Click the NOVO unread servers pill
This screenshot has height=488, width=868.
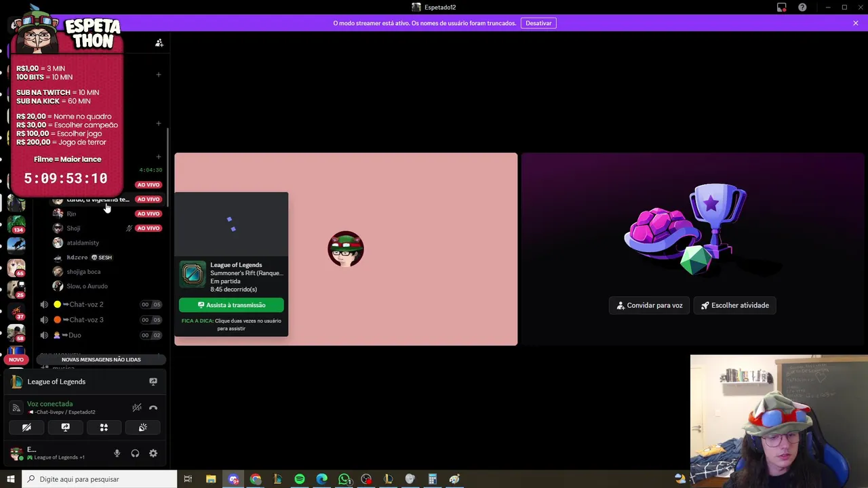tap(16, 359)
